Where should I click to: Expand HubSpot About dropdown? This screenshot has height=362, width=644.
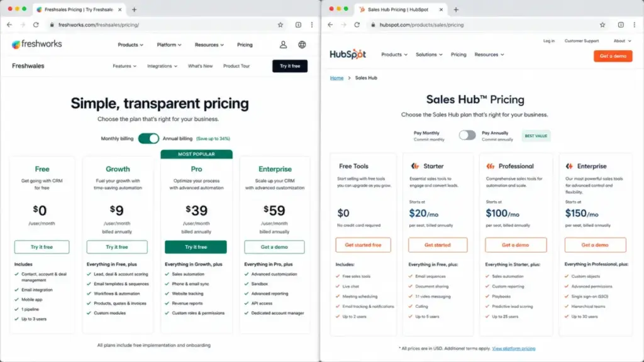click(x=622, y=41)
